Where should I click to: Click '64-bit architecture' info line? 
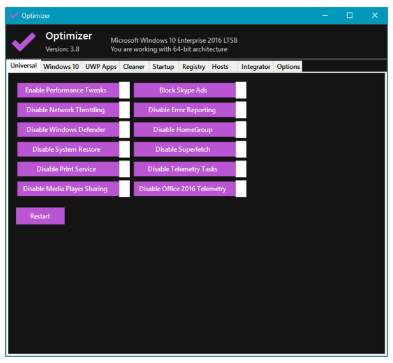(x=169, y=49)
